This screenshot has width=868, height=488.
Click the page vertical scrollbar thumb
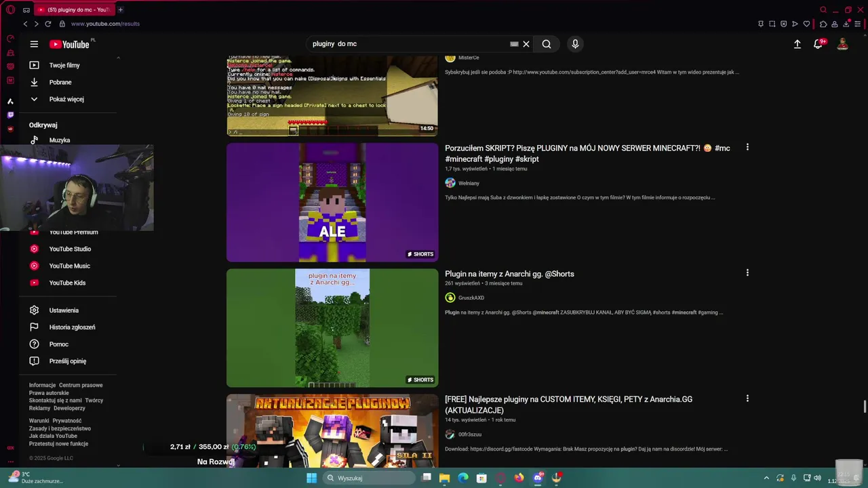[865, 407]
